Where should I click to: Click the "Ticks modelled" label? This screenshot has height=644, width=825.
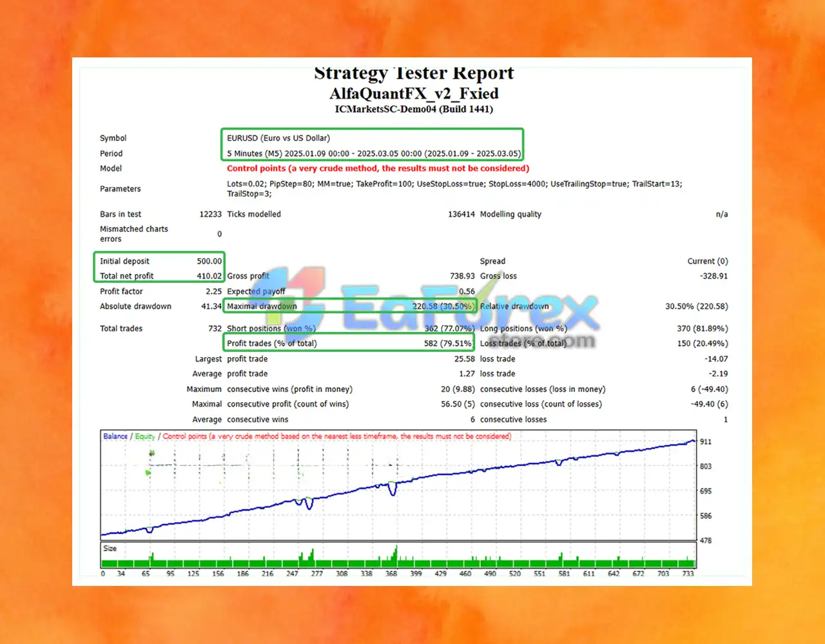[254, 214]
